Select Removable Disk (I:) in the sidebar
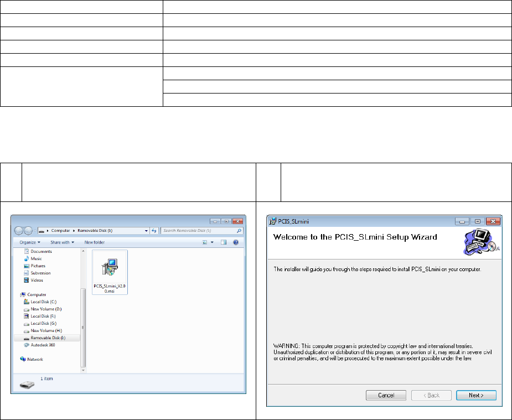This screenshot has height=420, width=512. [x=46, y=338]
